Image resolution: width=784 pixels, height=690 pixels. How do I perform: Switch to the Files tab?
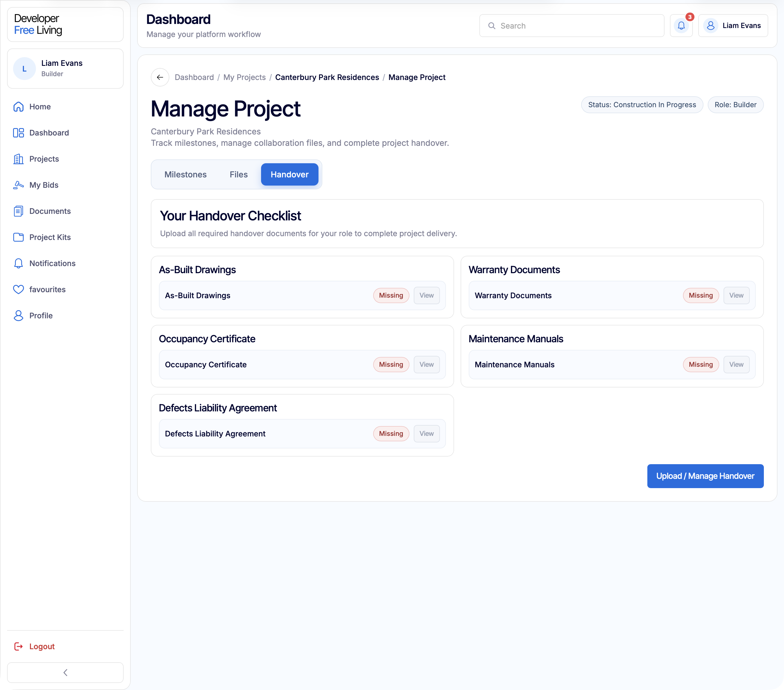(x=238, y=174)
